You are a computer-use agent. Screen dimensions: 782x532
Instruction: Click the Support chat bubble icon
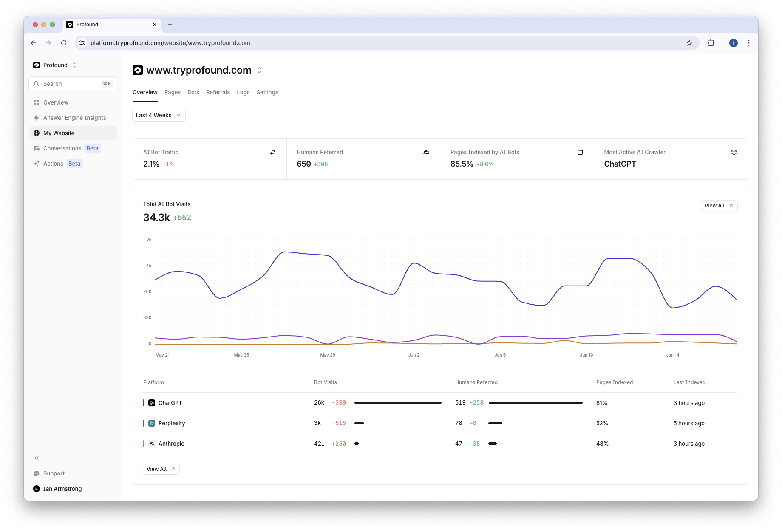click(37, 473)
